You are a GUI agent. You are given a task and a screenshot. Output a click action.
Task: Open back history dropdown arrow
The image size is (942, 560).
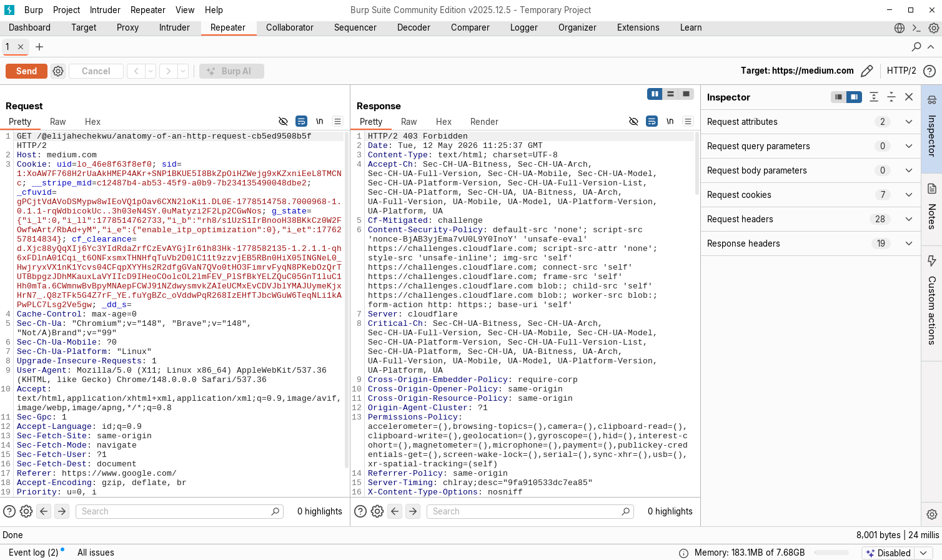(151, 71)
